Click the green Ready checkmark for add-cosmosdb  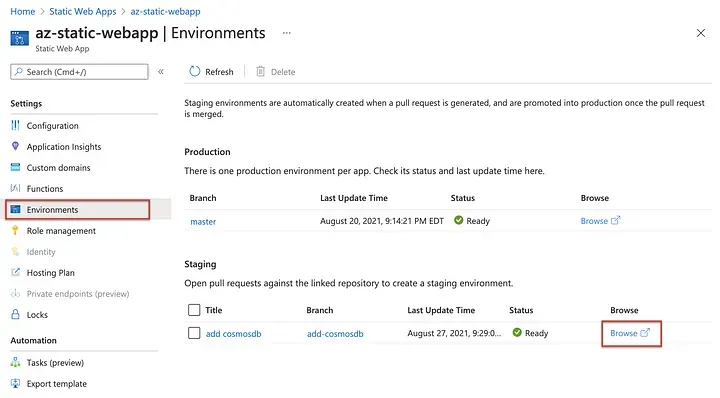point(517,332)
